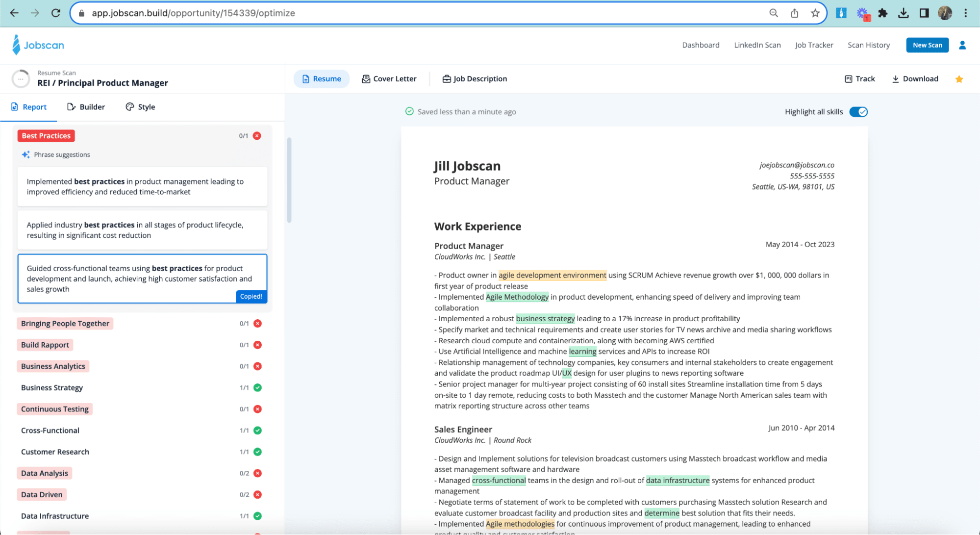Click the sparkle Phrase suggestions icon

(25, 154)
